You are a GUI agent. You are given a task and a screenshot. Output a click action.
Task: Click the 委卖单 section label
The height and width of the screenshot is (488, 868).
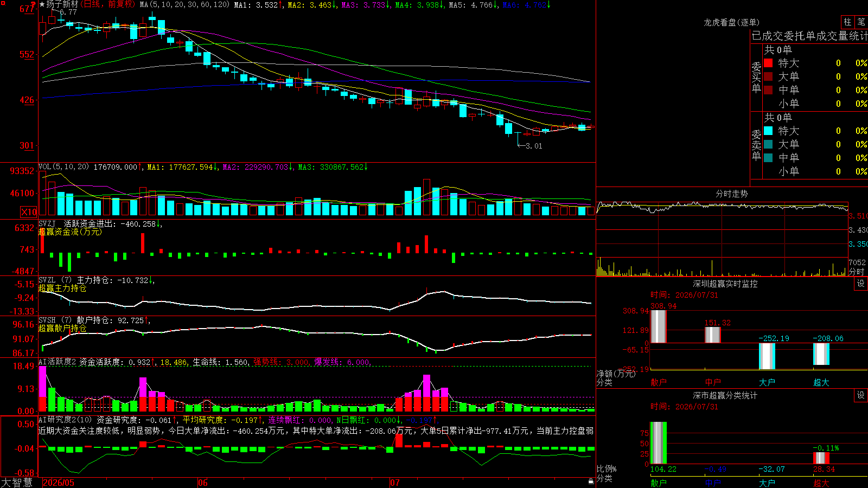[x=756, y=145]
